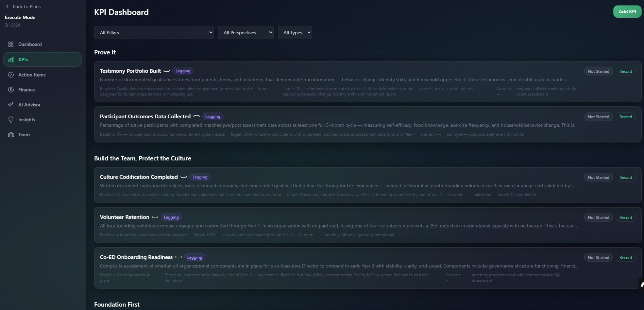Image resolution: width=644 pixels, height=310 pixels.
Task: Click the KPIs bar chart icon
Action: pyautogui.click(x=11, y=59)
